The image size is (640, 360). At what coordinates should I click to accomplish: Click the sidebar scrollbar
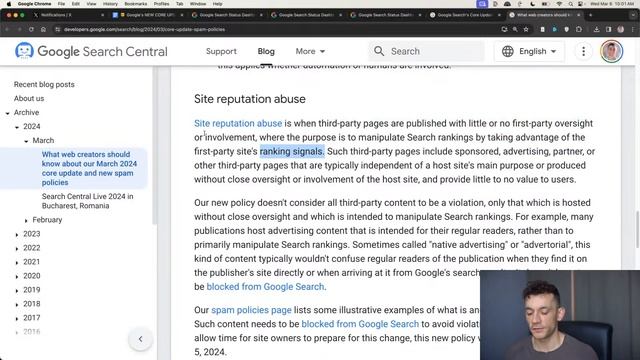[x=155, y=145]
